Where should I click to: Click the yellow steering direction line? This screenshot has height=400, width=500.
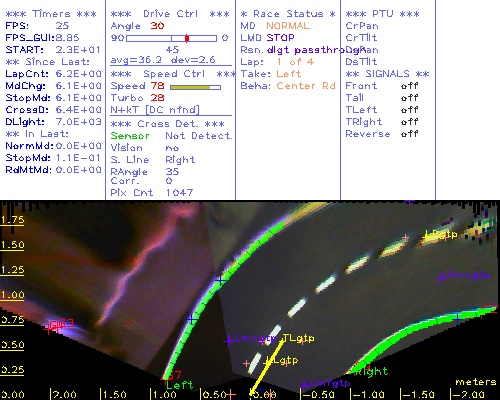[267, 368]
